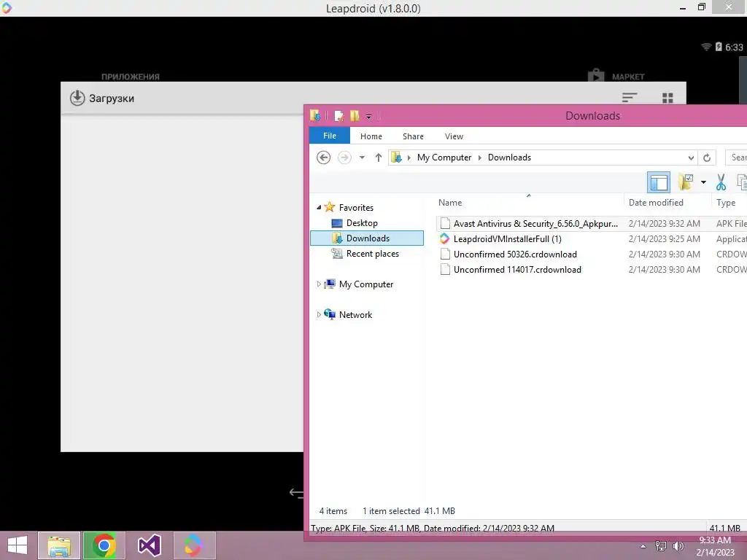Open the ПРИЛОЖЕНИЯ tab in Leapdroid

(x=130, y=77)
